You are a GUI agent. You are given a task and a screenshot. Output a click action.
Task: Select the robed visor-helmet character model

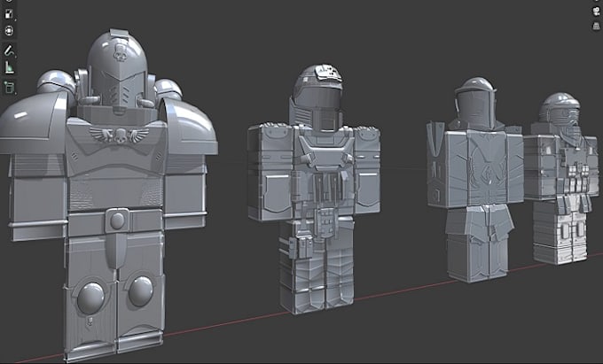click(475, 180)
